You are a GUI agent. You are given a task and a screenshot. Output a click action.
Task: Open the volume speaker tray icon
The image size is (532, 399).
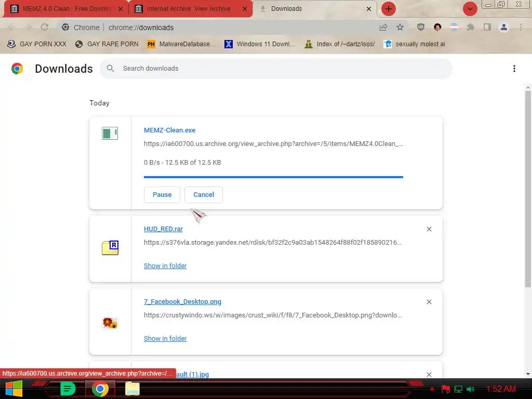[x=471, y=389]
